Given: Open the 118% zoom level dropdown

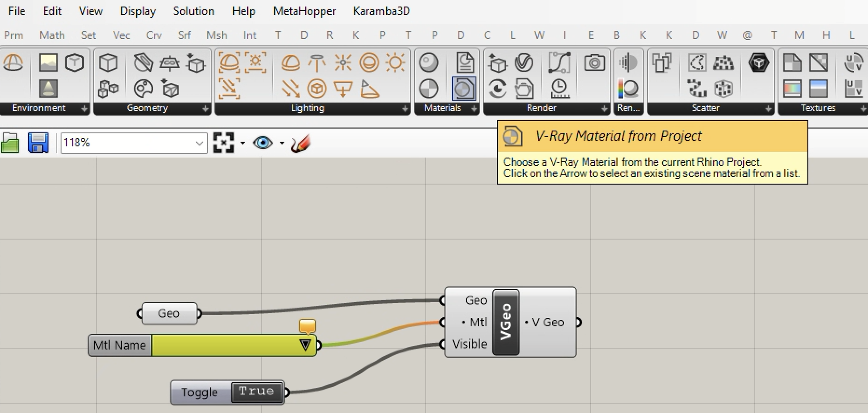Looking at the screenshot, I should point(200,143).
